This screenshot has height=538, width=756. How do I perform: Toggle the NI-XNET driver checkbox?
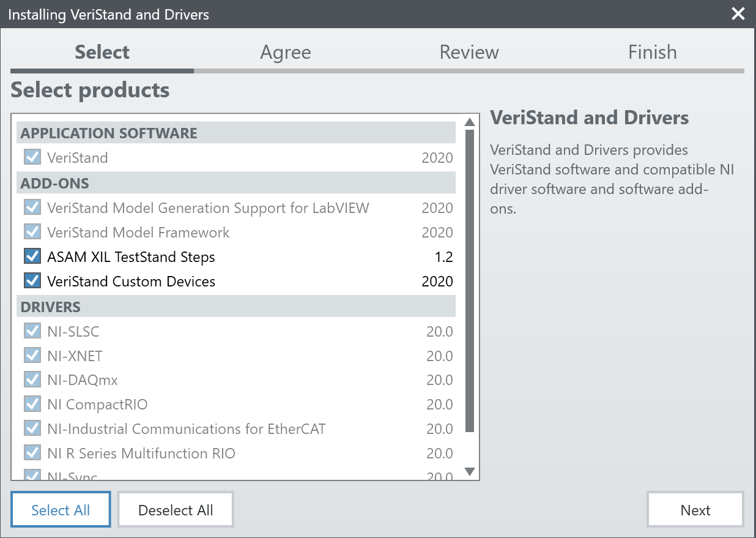tap(32, 356)
